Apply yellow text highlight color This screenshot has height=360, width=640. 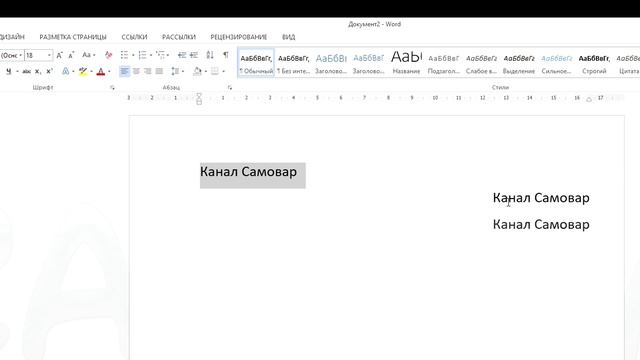(83, 71)
